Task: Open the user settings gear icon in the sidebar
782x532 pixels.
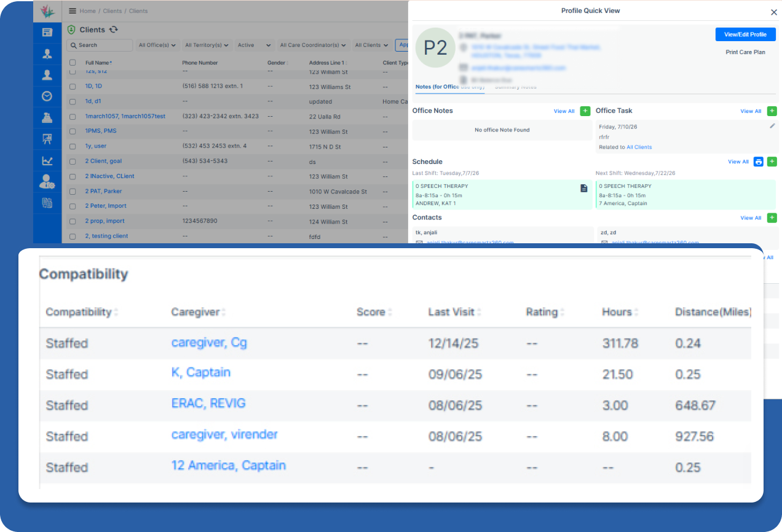Action: coord(47,181)
